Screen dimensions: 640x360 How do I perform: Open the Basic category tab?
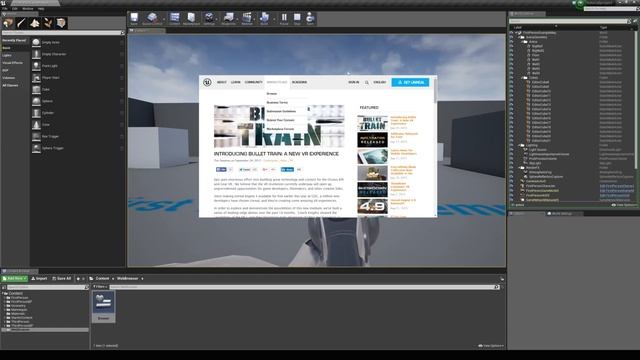[x=15, y=48]
